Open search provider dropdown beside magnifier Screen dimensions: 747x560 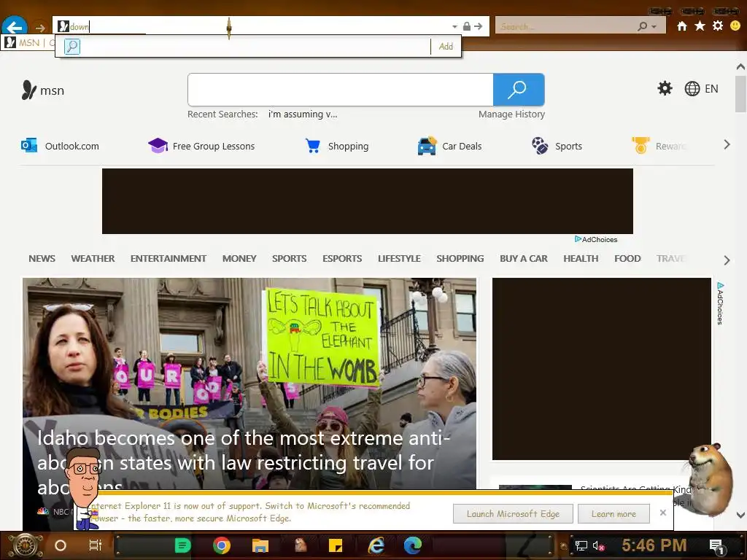654,27
